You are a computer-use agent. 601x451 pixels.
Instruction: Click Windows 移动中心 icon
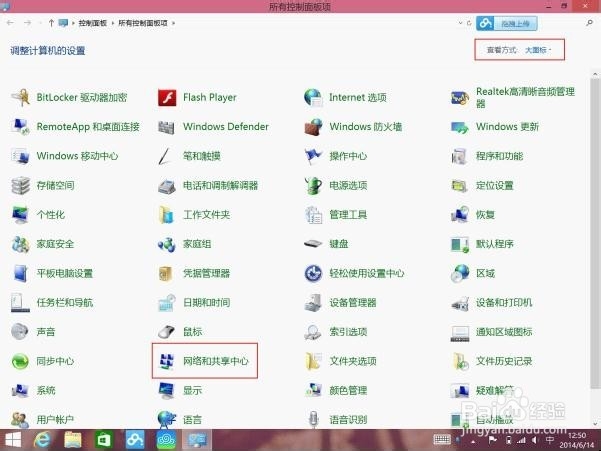(20, 156)
